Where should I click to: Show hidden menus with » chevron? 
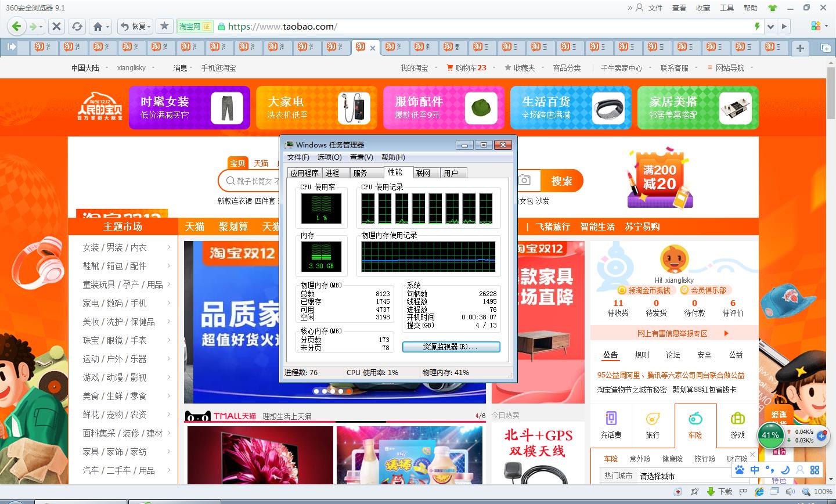[x=630, y=8]
